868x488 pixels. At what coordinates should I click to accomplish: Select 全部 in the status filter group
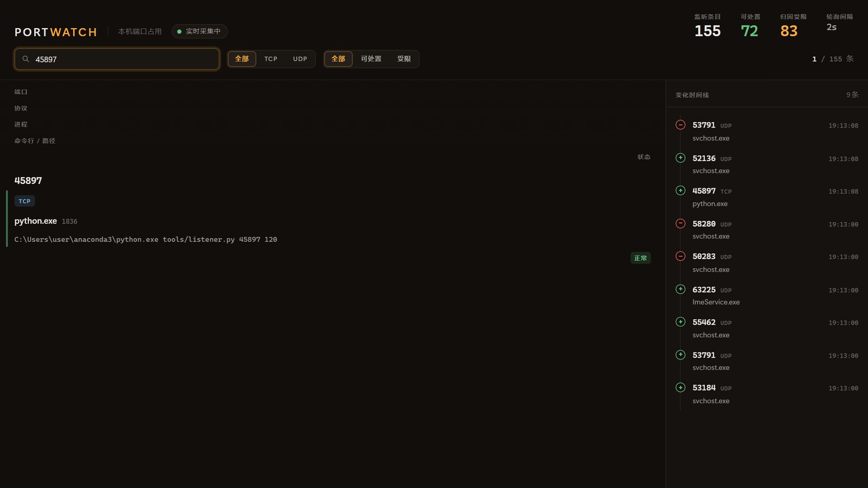339,59
